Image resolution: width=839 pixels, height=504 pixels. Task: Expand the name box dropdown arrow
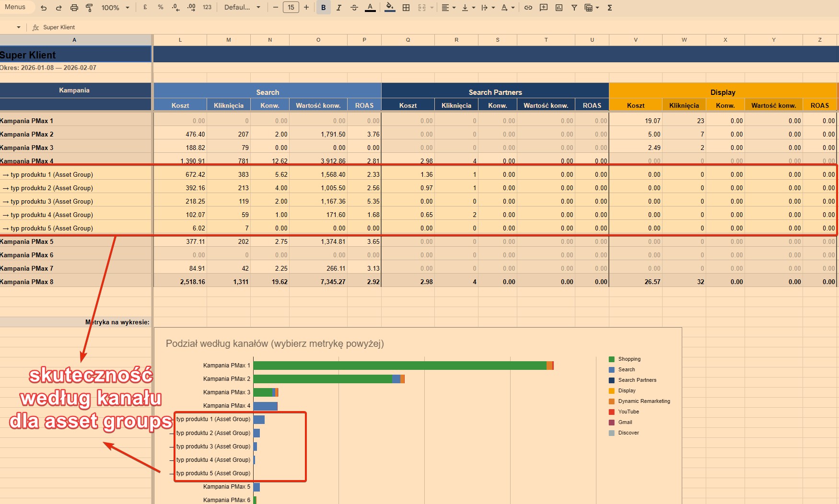coord(19,27)
